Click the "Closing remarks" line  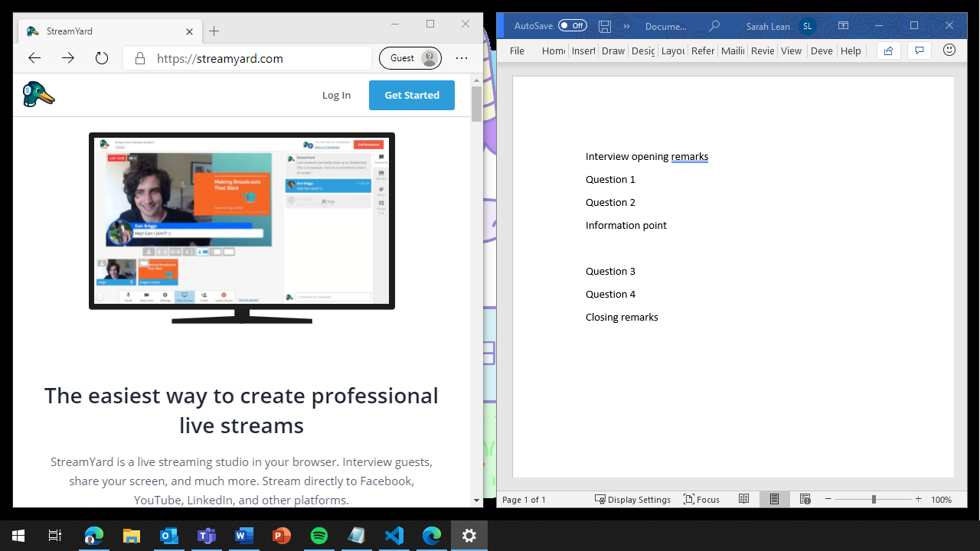(622, 317)
